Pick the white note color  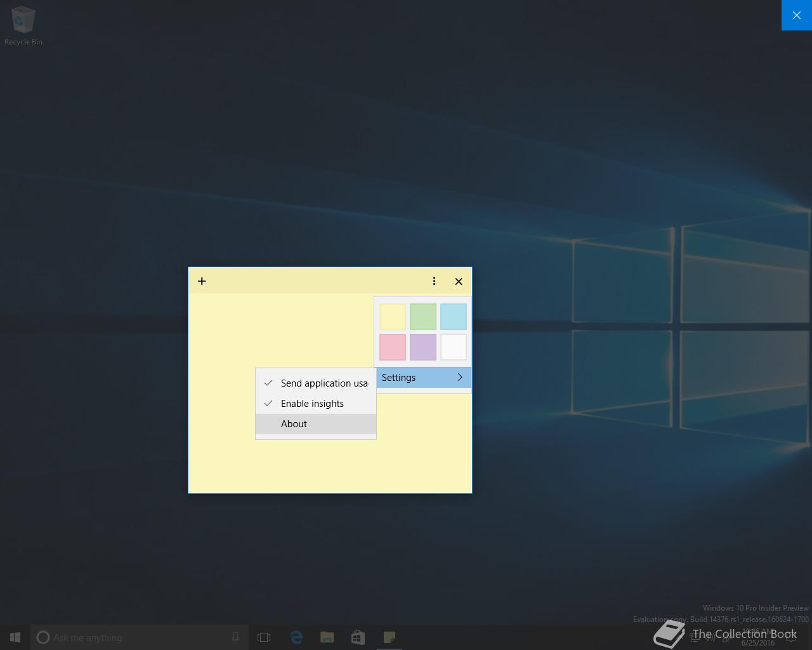click(454, 347)
